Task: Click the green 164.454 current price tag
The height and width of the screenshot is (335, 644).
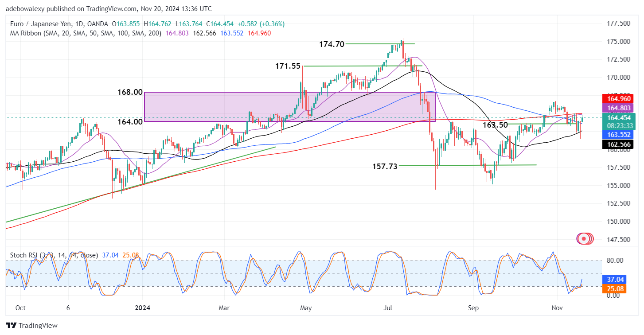Action: pos(618,117)
